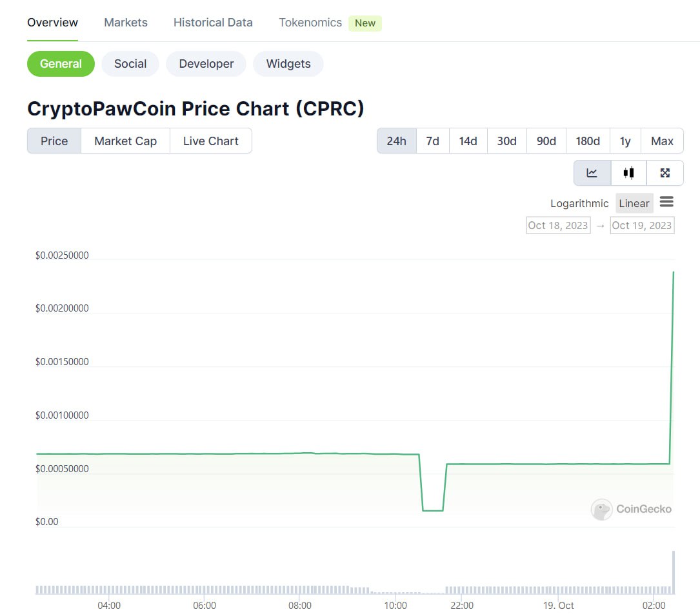Click the $0.00250000 axis label
The image size is (700, 616).
62,255
